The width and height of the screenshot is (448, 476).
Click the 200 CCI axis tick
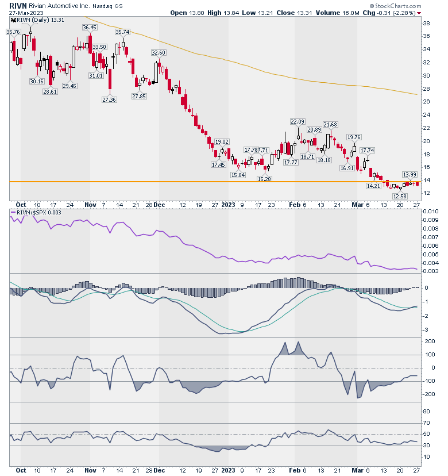tap(430, 341)
